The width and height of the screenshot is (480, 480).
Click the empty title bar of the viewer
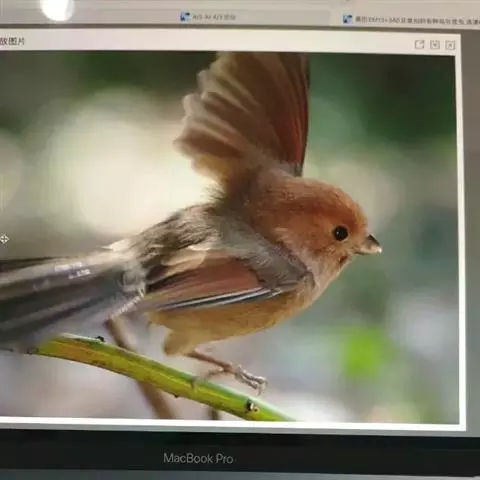pyautogui.click(x=217, y=42)
